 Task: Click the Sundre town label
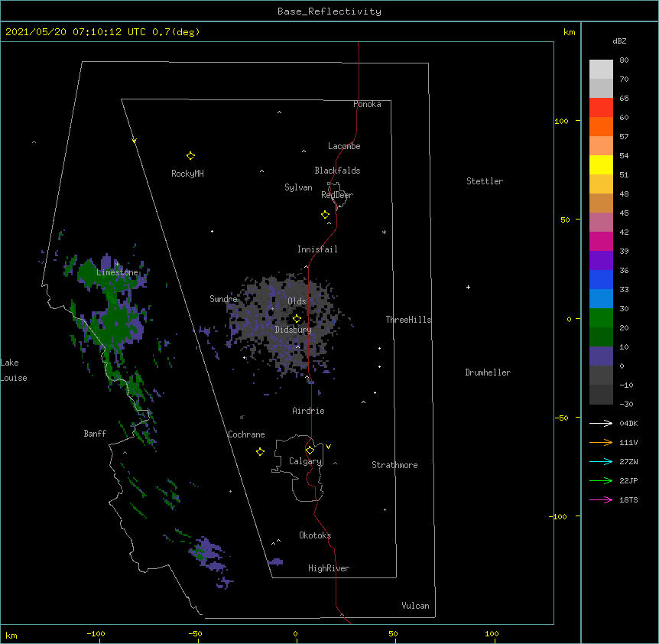223,299
